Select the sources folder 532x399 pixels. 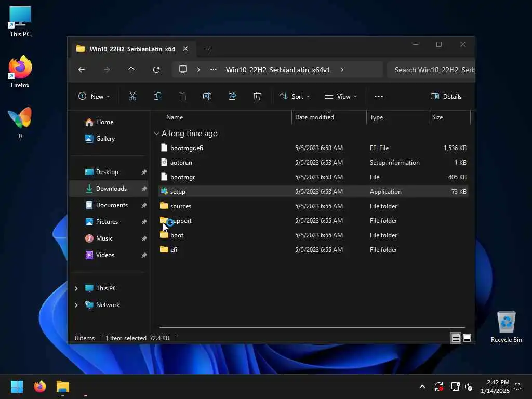[x=313, y=206]
